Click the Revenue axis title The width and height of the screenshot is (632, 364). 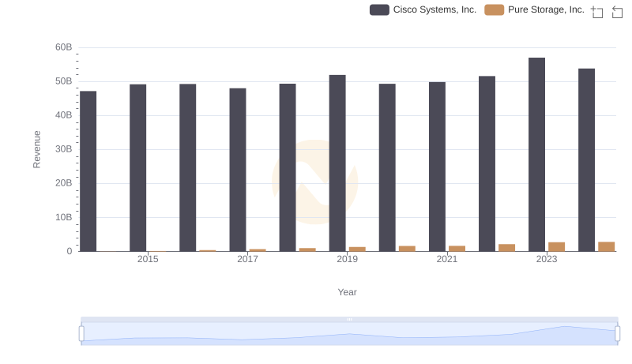36,149
